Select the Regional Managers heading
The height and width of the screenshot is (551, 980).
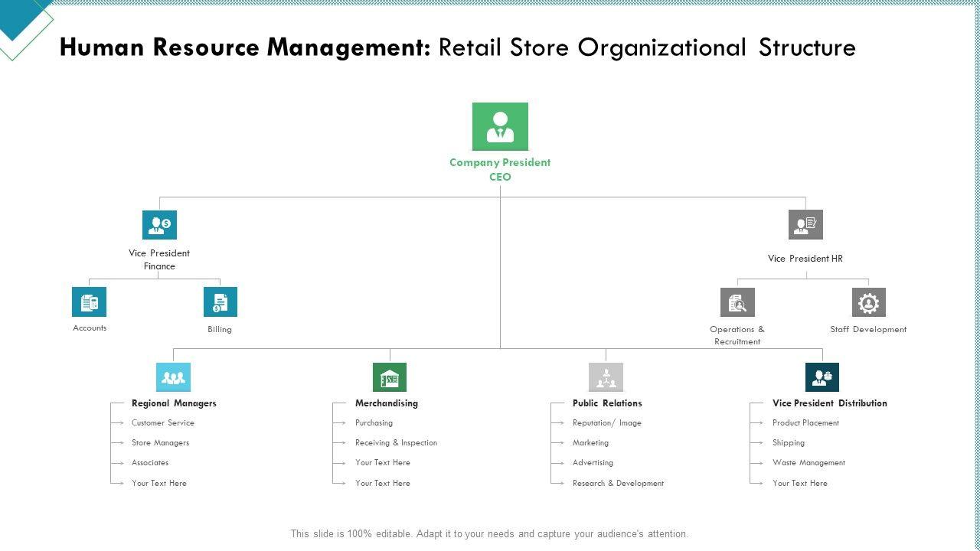point(174,403)
